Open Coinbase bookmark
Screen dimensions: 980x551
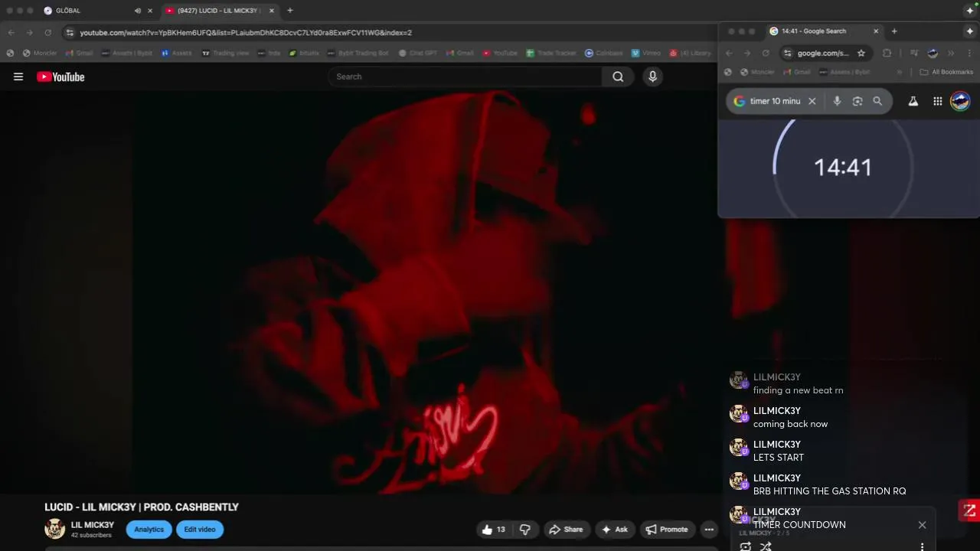coord(604,53)
